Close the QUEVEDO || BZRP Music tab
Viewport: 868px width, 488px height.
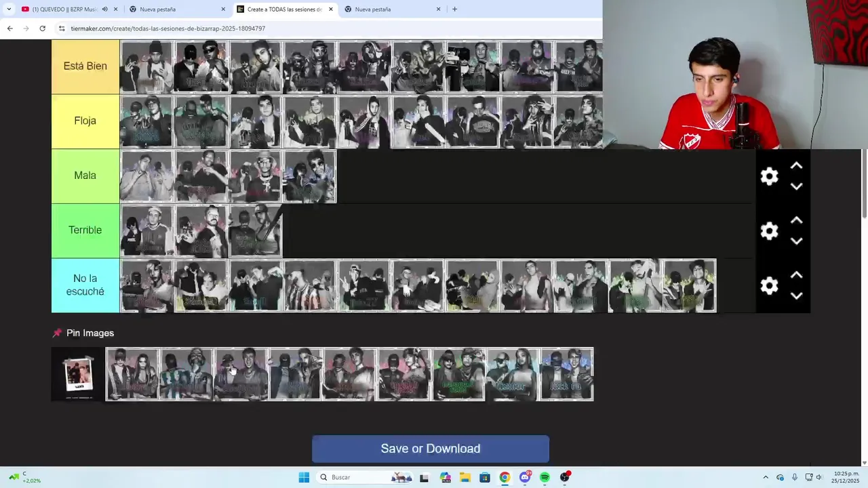(116, 9)
